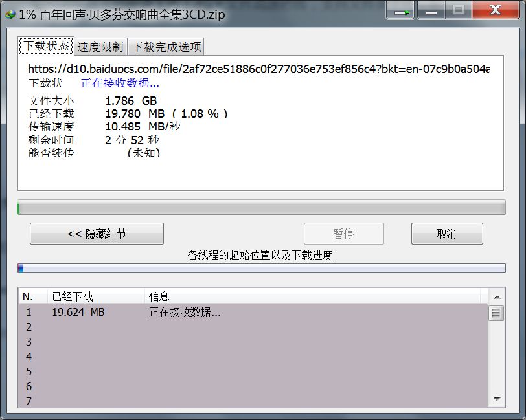The width and height of the screenshot is (526, 420).
Task: Minimize the download window
Action: tap(430, 11)
